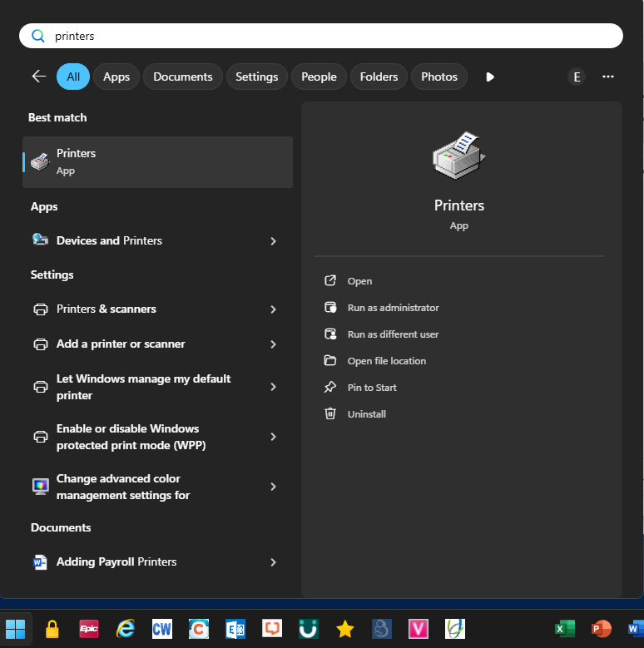Switch to the People filter tab

pyautogui.click(x=319, y=77)
